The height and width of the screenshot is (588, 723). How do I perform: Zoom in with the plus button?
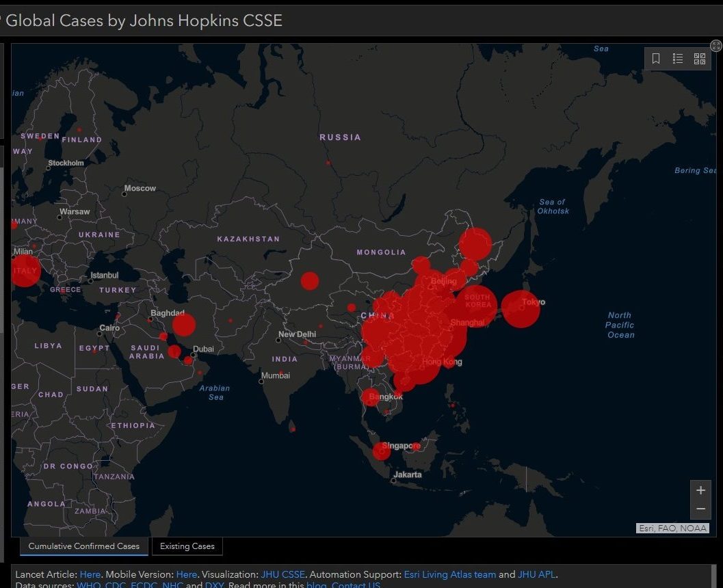coord(700,490)
